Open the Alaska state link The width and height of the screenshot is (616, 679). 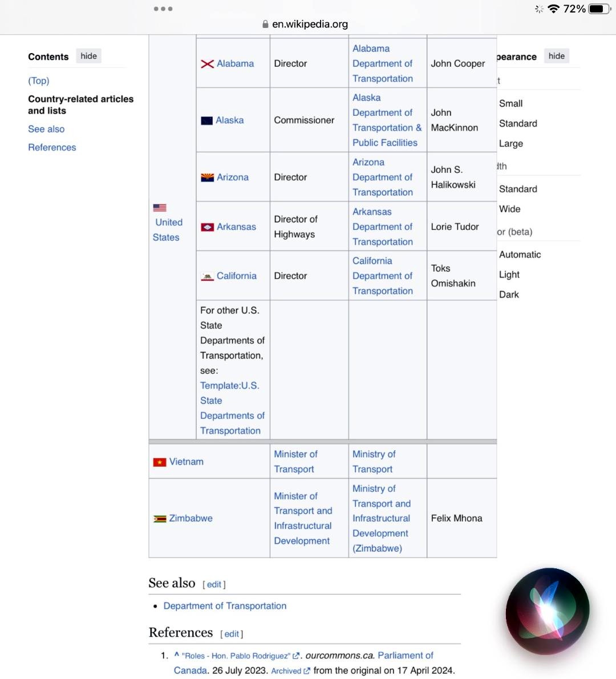[x=229, y=120]
